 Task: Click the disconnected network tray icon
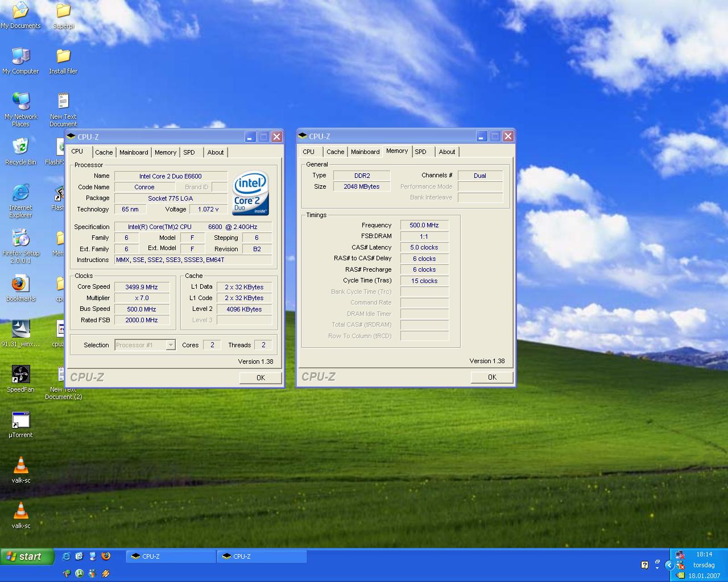coord(680,555)
